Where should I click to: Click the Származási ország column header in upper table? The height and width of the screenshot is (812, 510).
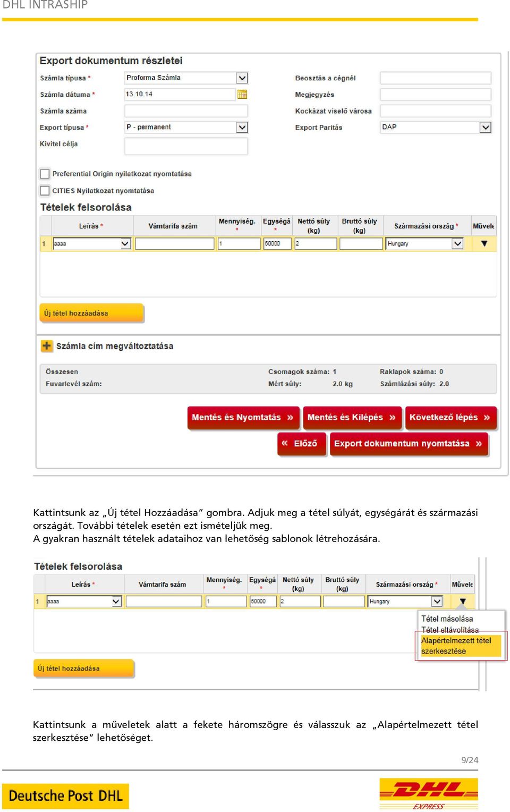pyautogui.click(x=426, y=226)
